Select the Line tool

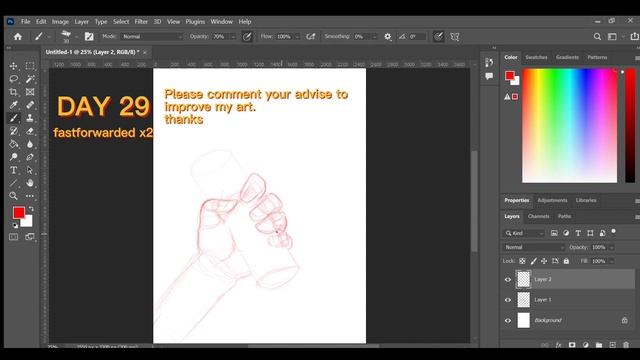tap(13, 183)
